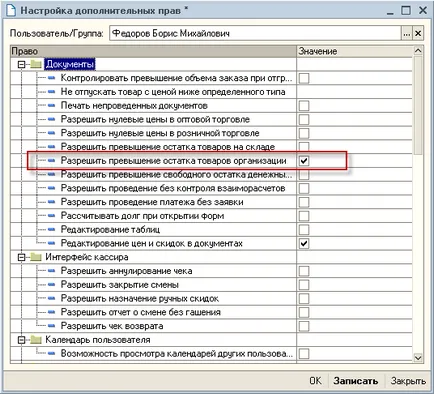Select Разрешить превышение остатка товаров на складе row
Image resolution: width=434 pixels, height=394 pixels.
[x=211, y=147]
